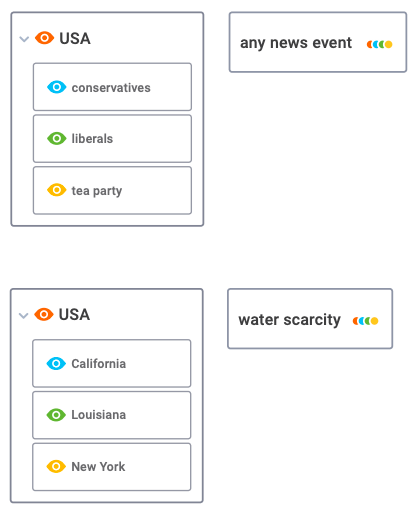Select the conservatives item
The height and width of the screenshot is (514, 415).
[x=112, y=87]
